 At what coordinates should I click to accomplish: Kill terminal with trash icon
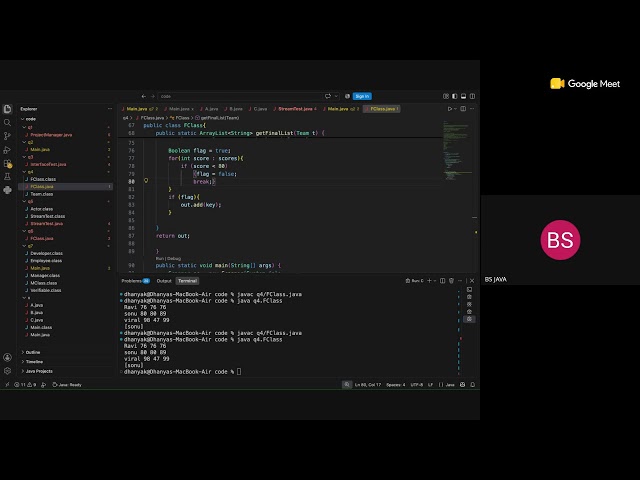pos(451,281)
